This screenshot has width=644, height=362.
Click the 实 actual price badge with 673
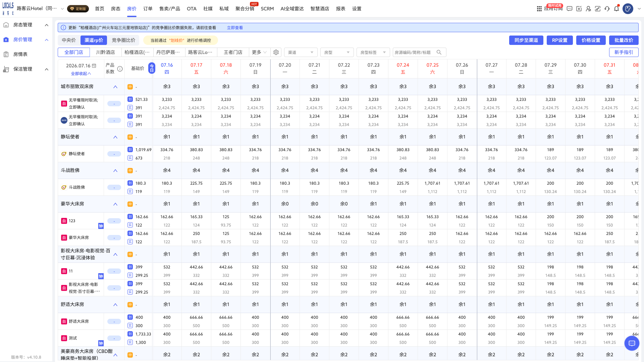click(x=130, y=158)
